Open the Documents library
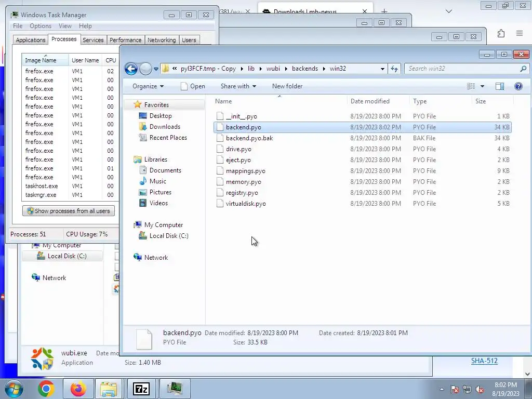Viewport: 532px width, 399px height. (x=165, y=170)
